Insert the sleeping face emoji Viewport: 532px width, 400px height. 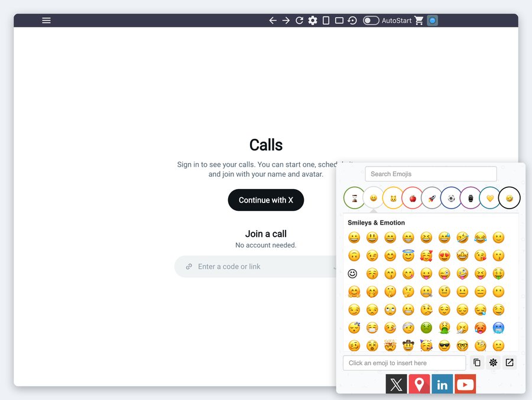point(354,328)
